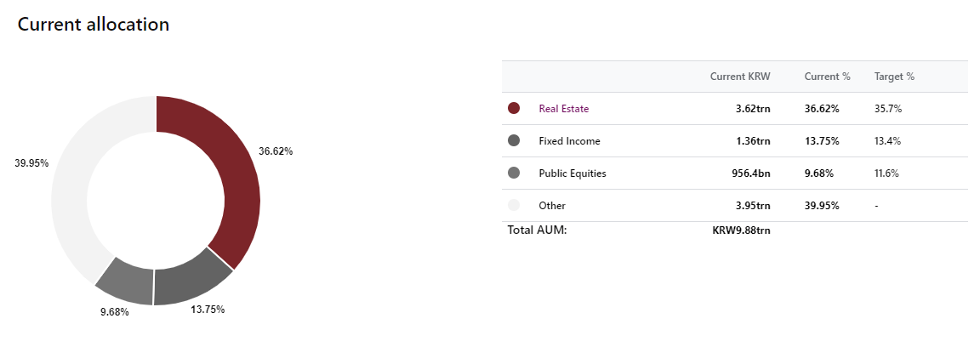
Task: Click the 39.95% chart label
Action: pyautogui.click(x=31, y=163)
